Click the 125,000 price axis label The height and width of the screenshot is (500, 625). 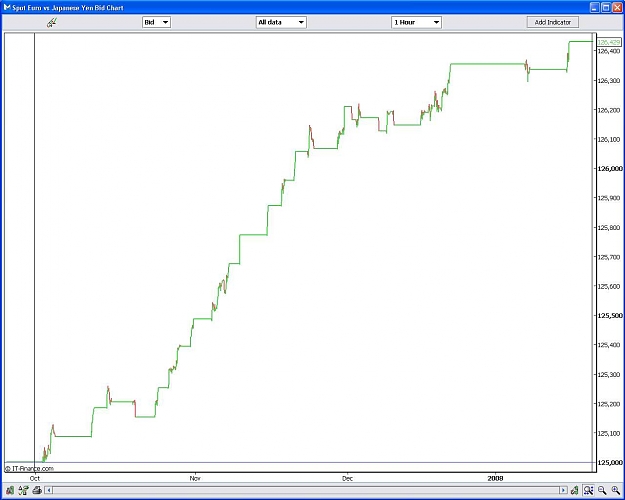[x=610, y=463]
